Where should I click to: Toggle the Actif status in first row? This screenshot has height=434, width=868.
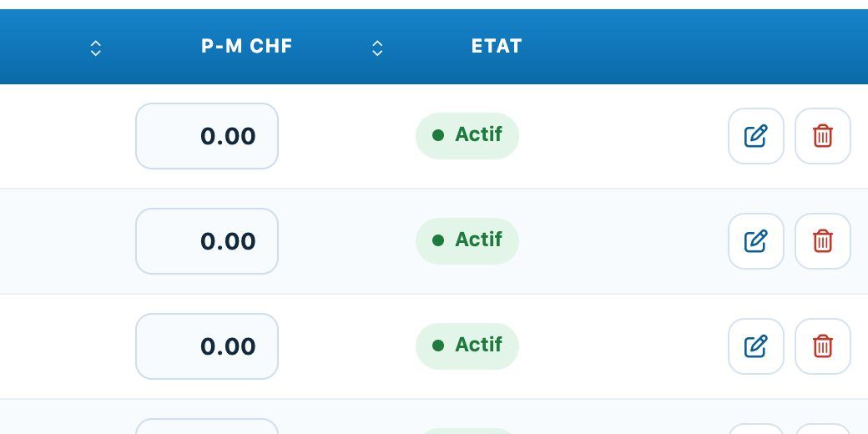(467, 135)
